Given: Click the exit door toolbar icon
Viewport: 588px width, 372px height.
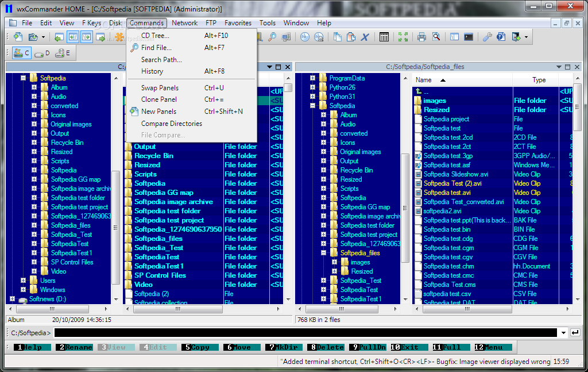Looking at the screenshot, I should click(516, 37).
